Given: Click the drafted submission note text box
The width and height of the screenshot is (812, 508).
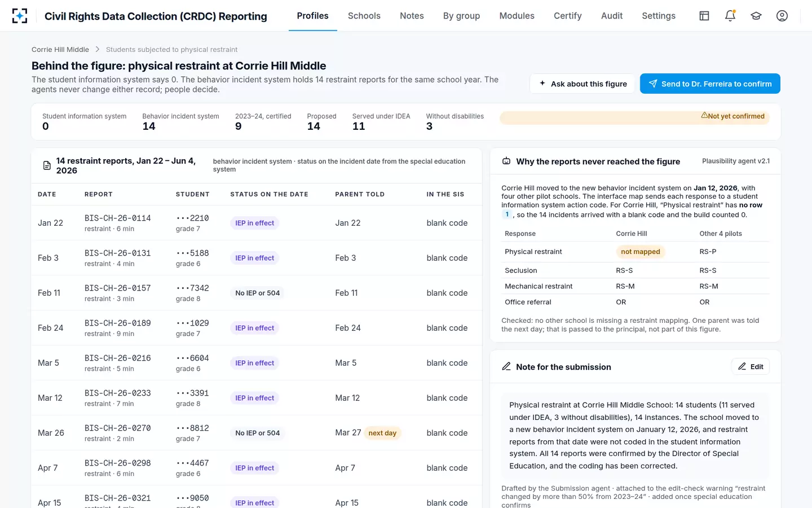Looking at the screenshot, I should tap(636, 435).
